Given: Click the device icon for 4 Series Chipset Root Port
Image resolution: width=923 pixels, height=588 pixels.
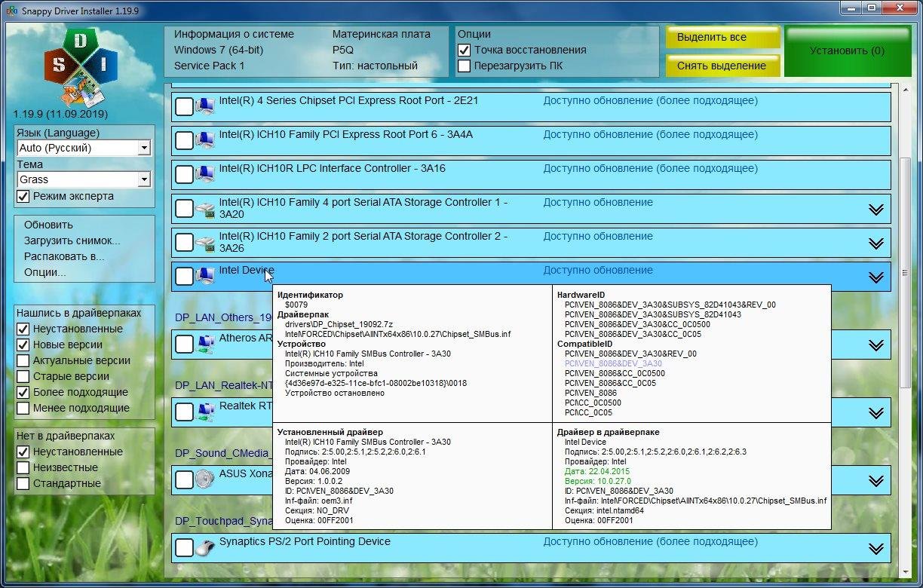Looking at the screenshot, I should pos(204,107).
